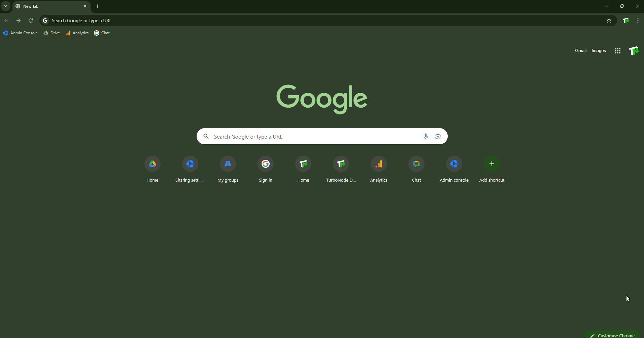Open the Sign in shortcut
644x338 pixels.
266,169
